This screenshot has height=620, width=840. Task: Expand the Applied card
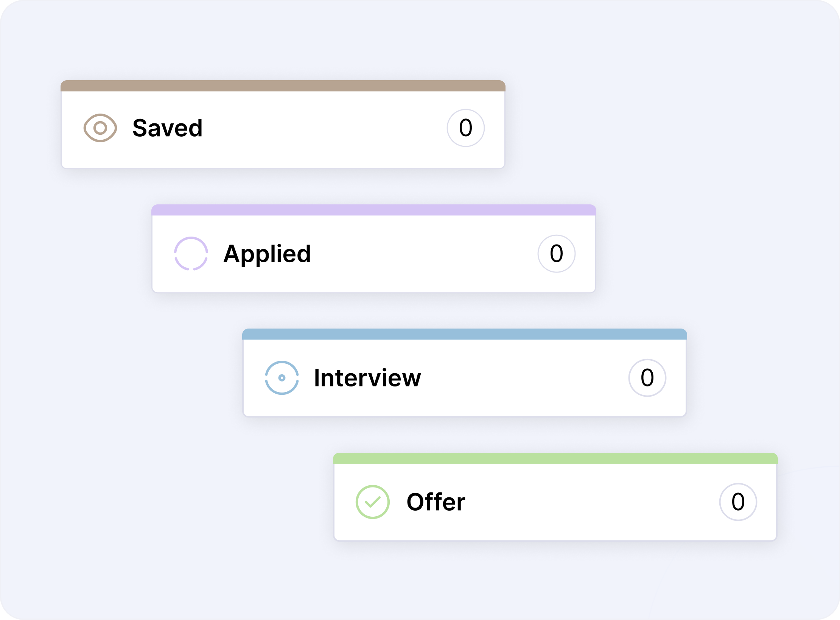374,254
